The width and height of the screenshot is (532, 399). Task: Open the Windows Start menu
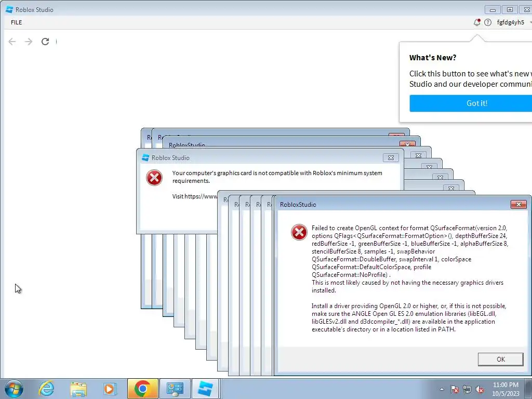14,389
